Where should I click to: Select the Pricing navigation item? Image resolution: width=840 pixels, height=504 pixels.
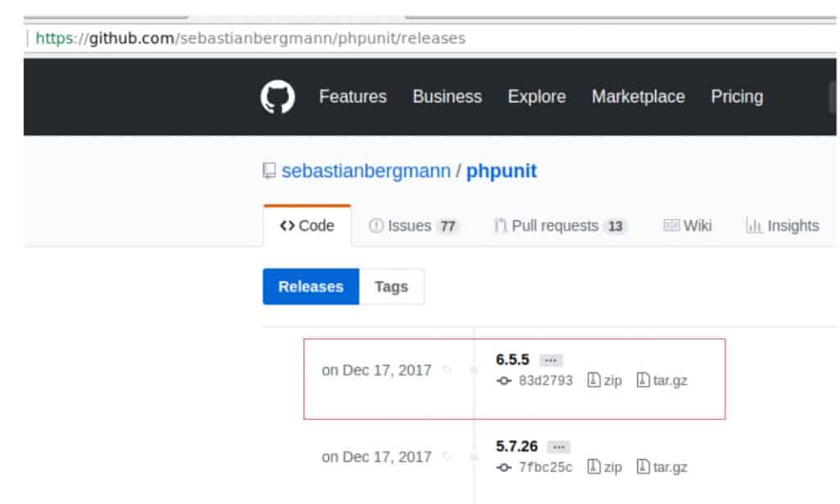[x=737, y=97]
